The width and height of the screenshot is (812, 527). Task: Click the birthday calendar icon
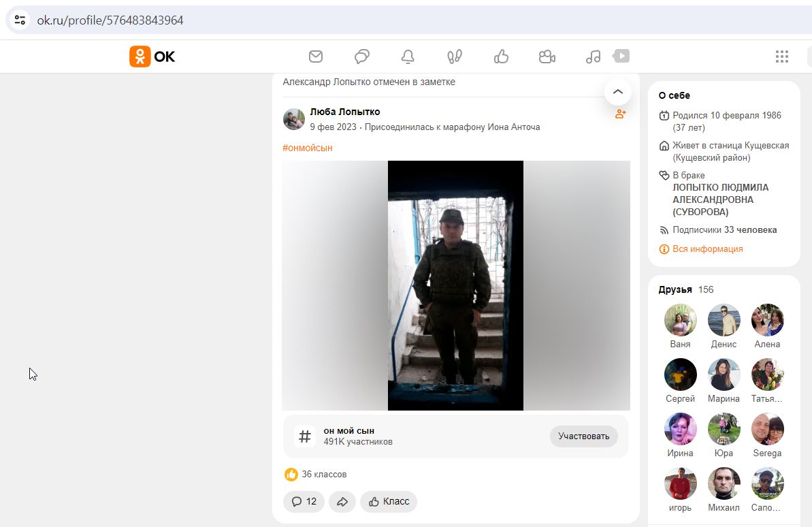click(664, 116)
